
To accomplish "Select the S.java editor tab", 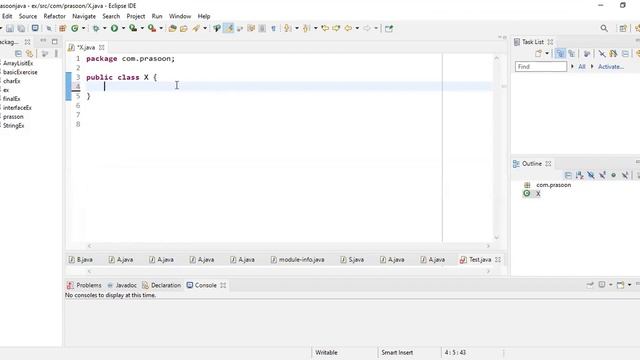I will [352, 260].
